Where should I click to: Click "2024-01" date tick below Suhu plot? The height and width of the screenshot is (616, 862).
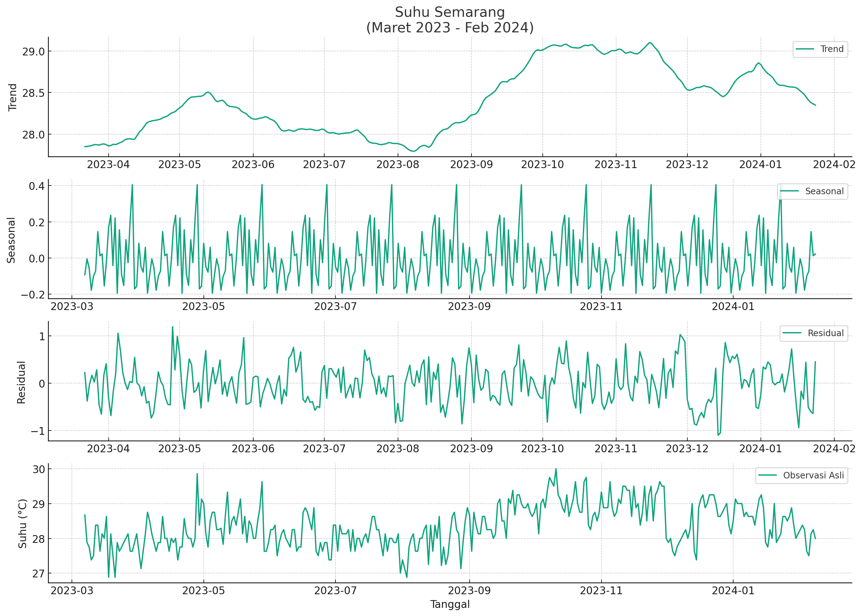[733, 591]
